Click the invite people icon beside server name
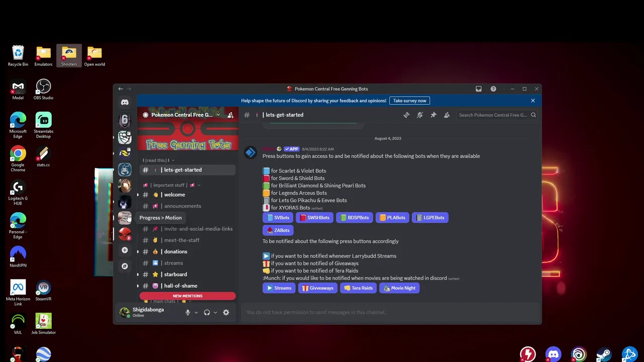The image size is (644, 362). point(230,115)
